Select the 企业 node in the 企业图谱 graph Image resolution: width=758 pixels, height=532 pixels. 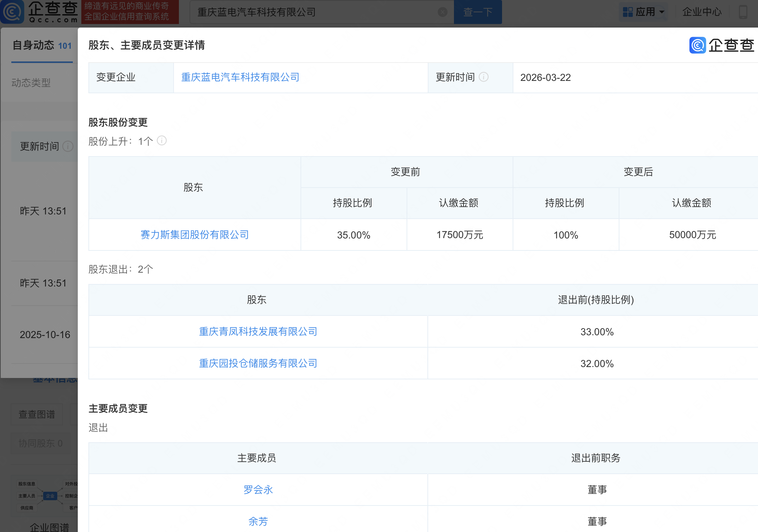coord(50,495)
